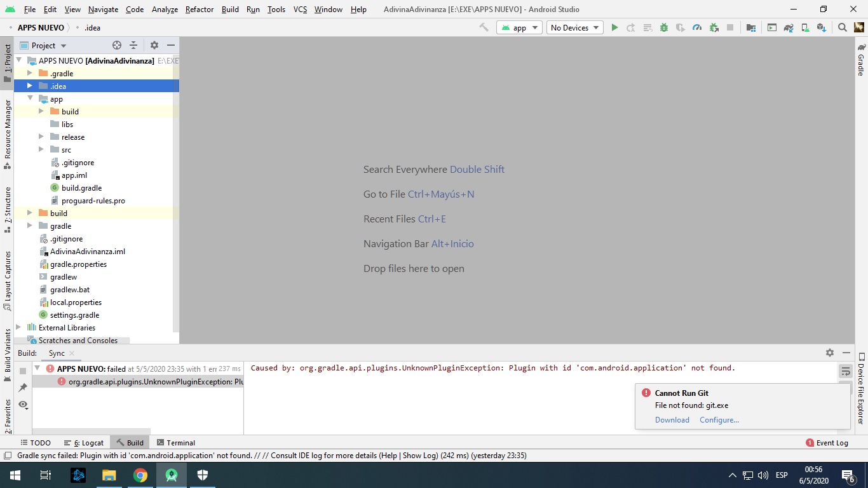Open the File menu
Viewport: 868px width, 488px height.
click(x=30, y=10)
